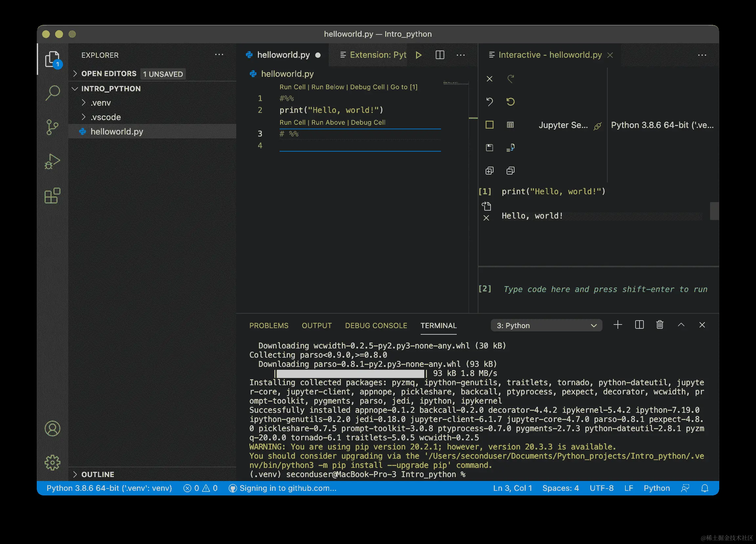
Task: Toggle the notifications bell in status bar
Action: 704,488
